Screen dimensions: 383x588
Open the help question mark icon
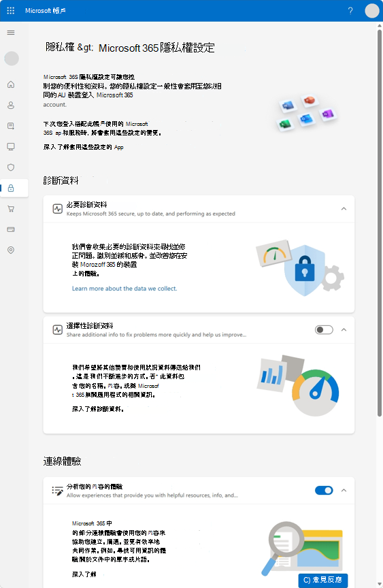tap(350, 10)
